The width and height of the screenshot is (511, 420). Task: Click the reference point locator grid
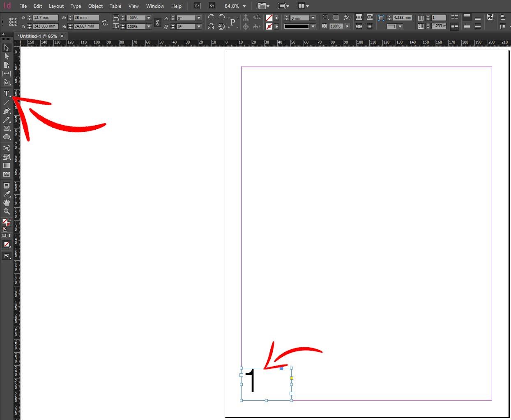(13, 22)
